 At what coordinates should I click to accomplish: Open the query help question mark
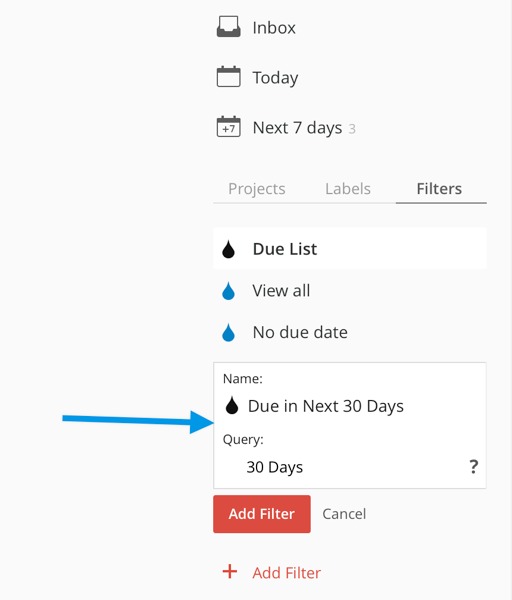click(x=474, y=467)
